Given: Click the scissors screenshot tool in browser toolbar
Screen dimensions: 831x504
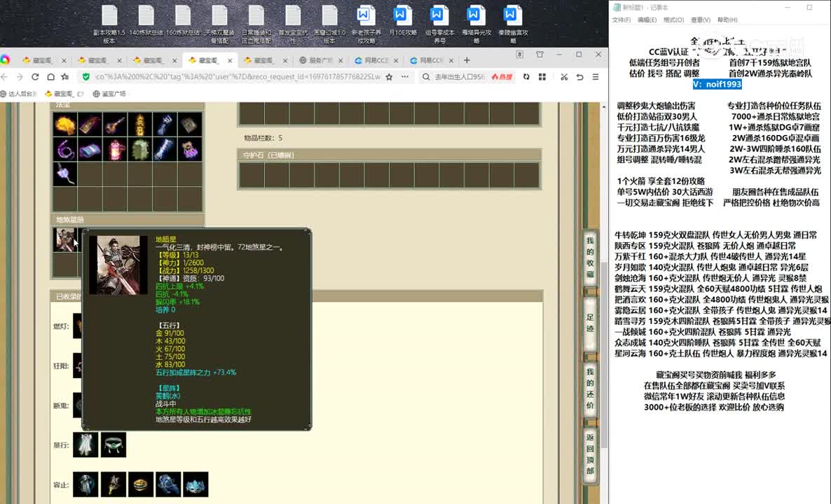Looking at the screenshot, I should (x=564, y=77).
